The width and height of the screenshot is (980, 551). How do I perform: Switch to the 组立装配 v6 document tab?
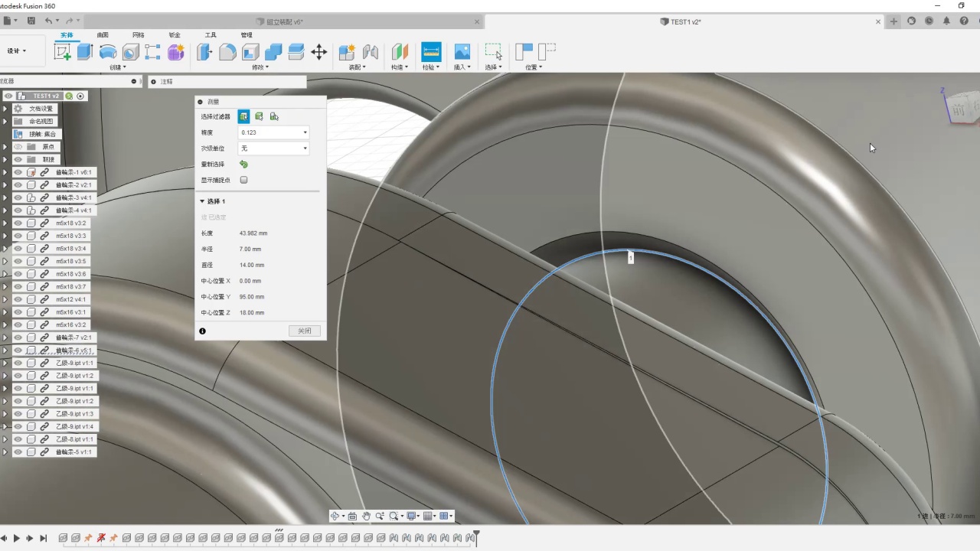[x=284, y=22]
